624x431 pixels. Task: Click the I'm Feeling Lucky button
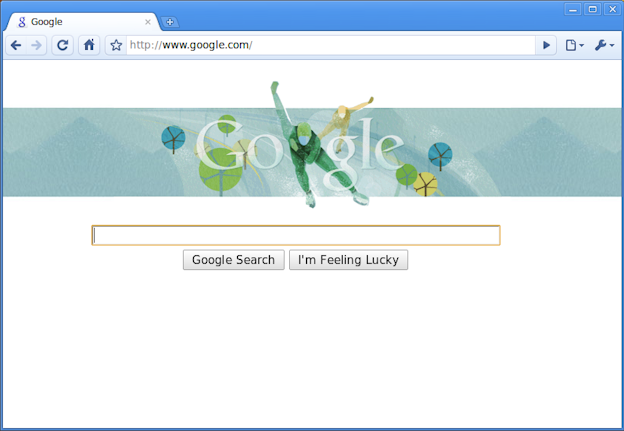(x=348, y=260)
